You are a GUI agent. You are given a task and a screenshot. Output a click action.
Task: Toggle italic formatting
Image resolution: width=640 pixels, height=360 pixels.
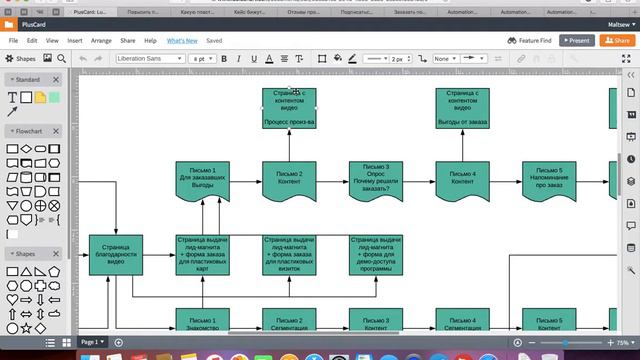click(x=239, y=59)
